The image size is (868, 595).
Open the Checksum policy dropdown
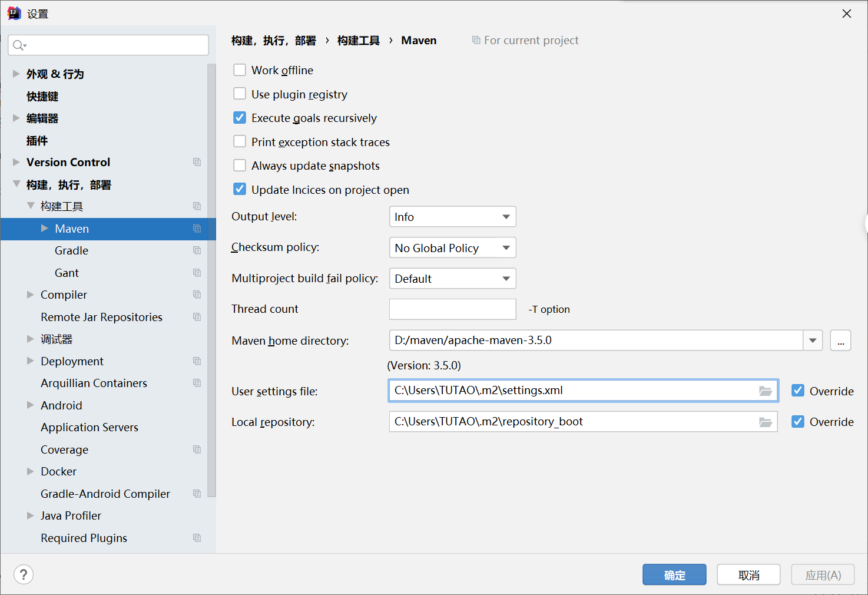pos(453,247)
